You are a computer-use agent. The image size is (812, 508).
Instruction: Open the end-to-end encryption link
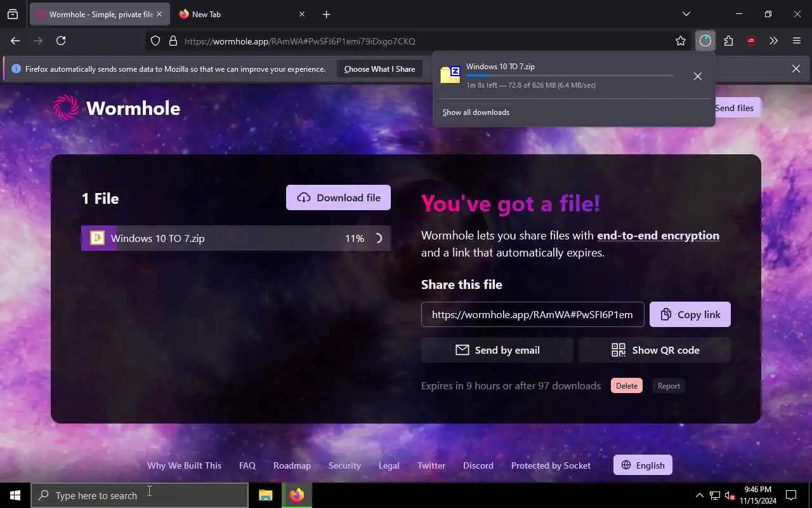pos(658,236)
